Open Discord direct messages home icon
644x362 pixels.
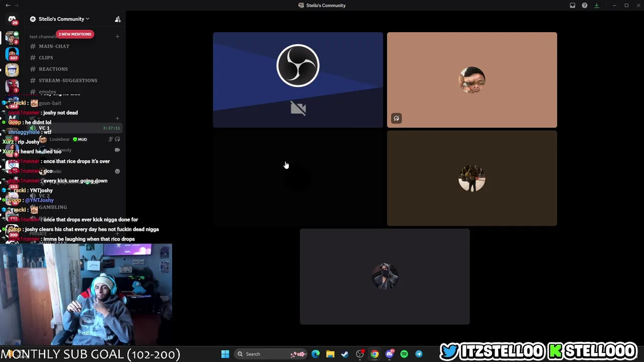12,19
